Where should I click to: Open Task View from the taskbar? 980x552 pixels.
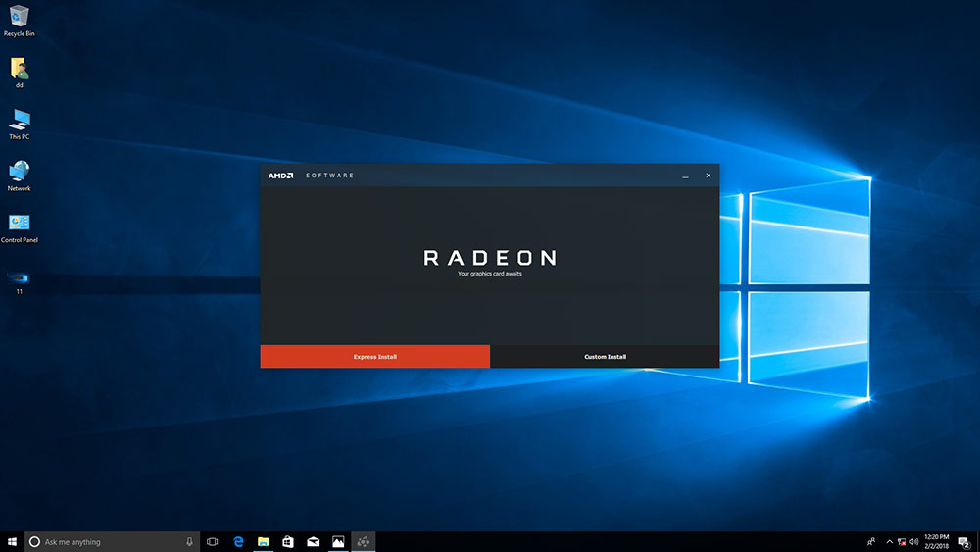[213, 542]
